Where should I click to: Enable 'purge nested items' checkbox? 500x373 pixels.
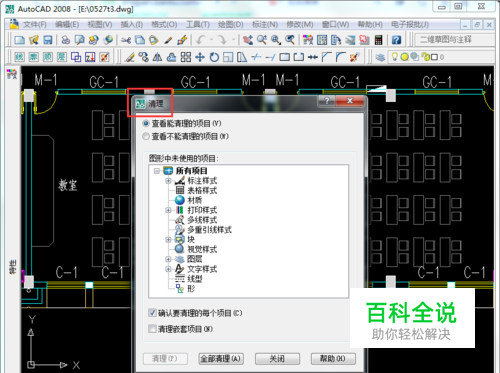152,329
